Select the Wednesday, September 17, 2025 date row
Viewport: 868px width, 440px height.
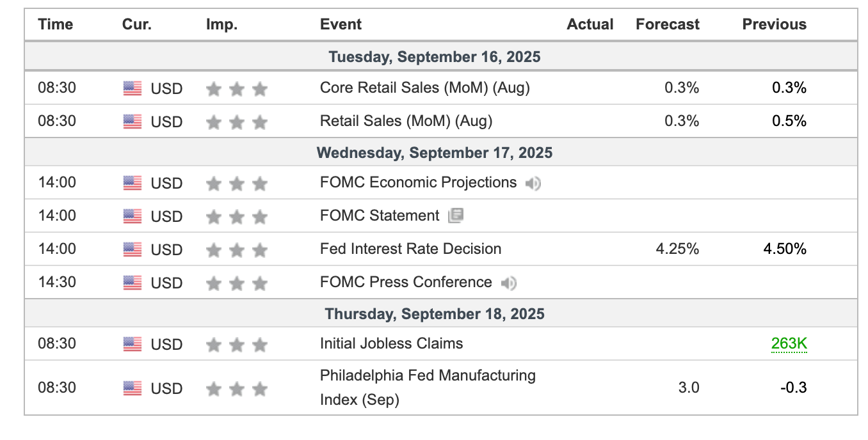pos(441,153)
